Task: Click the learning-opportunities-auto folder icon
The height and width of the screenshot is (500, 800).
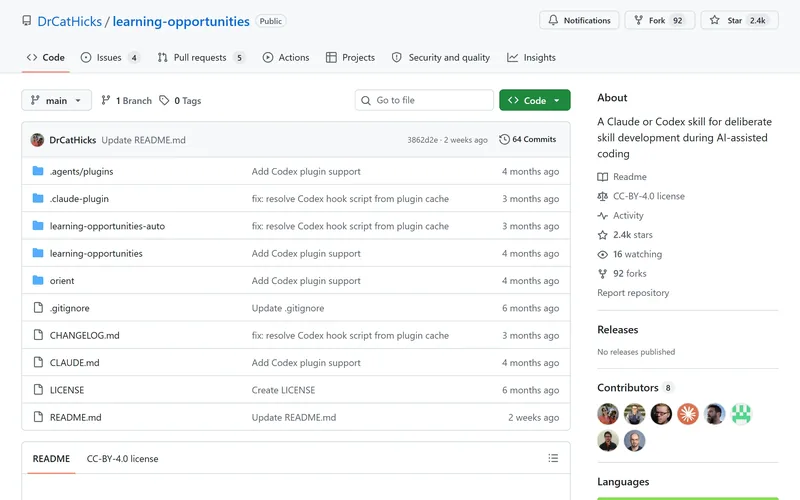Action: (38, 226)
